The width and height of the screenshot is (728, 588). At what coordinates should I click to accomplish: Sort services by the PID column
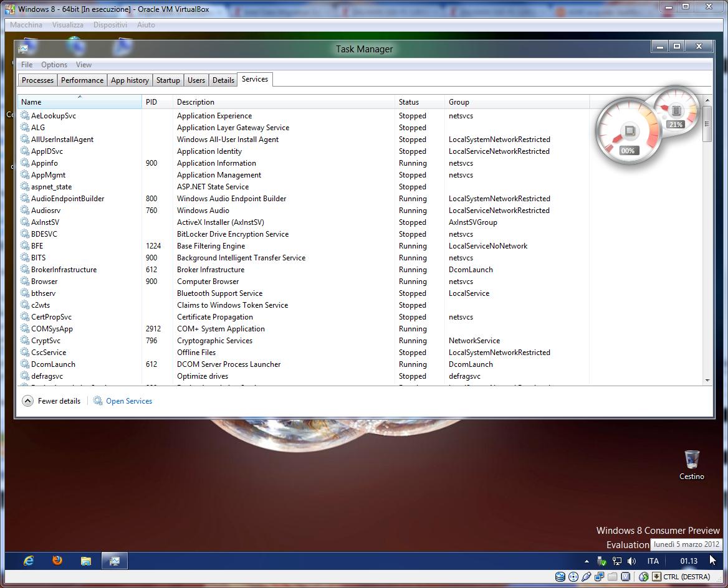click(157, 102)
